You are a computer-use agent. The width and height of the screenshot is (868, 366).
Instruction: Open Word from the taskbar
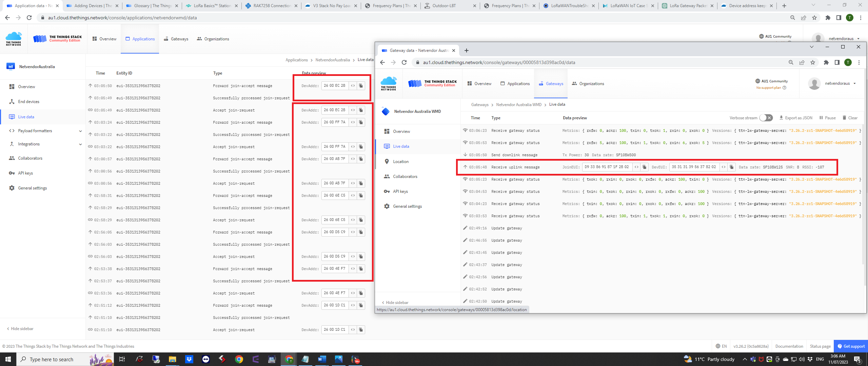322,359
